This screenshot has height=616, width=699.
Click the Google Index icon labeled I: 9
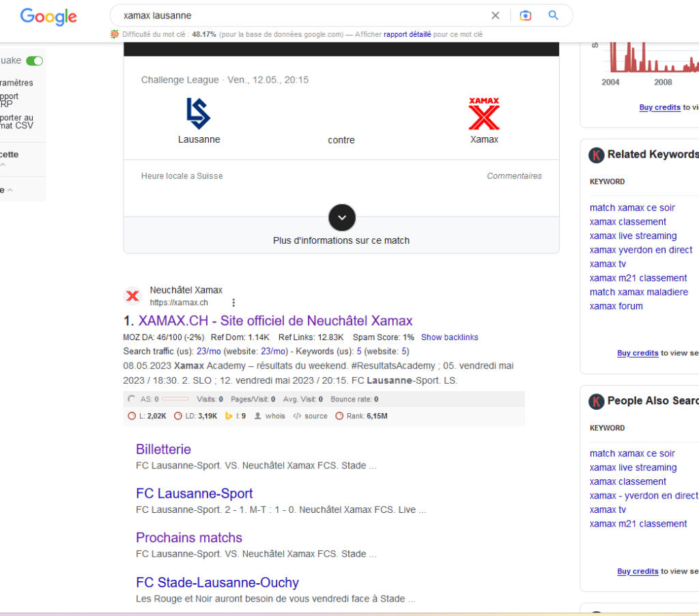coord(229,416)
